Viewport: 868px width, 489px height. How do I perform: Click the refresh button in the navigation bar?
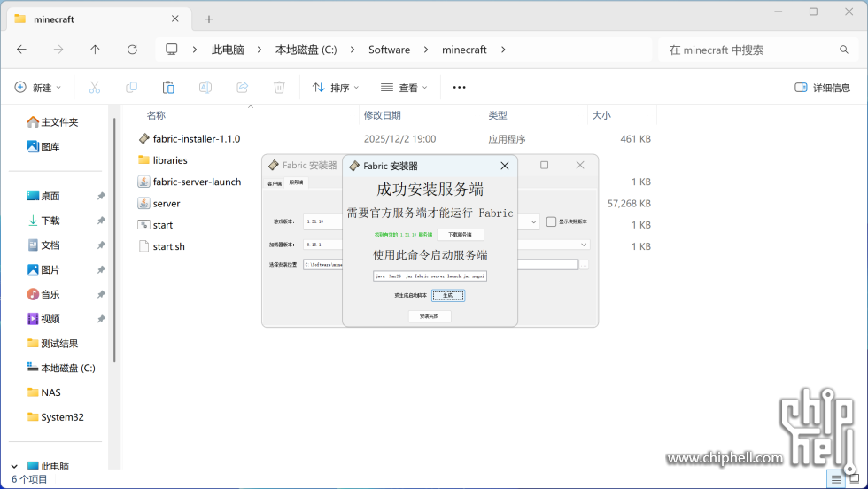pyautogui.click(x=132, y=50)
